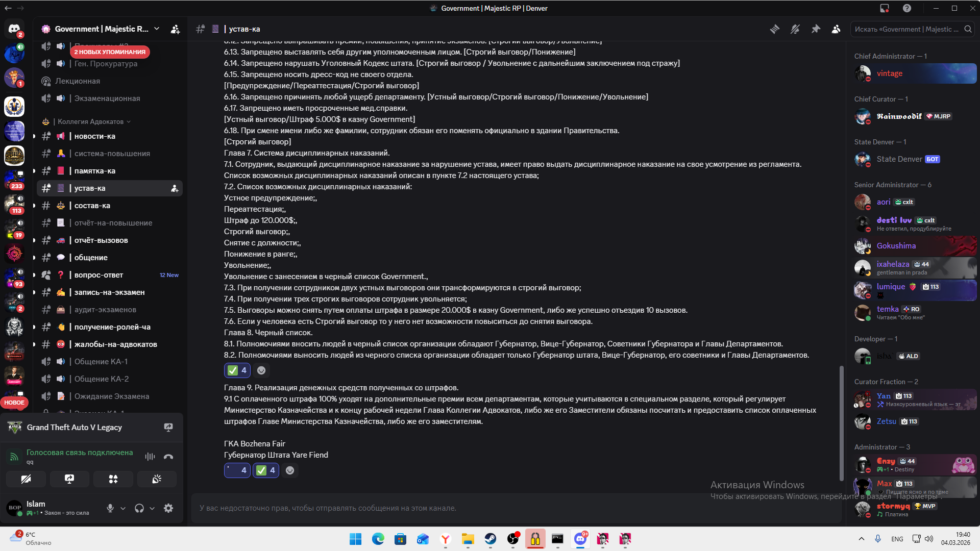Open user settings via the gear icon
980x551 pixels.
pyautogui.click(x=168, y=508)
